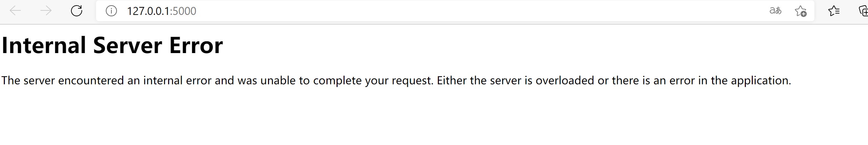Click the 127.0.0.1 address text
Screen dimensions: 868x145
point(148,11)
